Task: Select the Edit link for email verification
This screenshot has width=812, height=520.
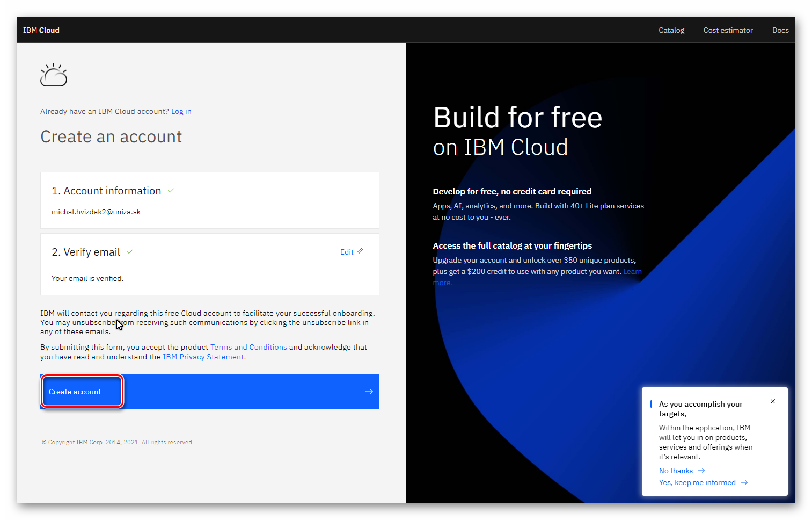Action: point(347,252)
